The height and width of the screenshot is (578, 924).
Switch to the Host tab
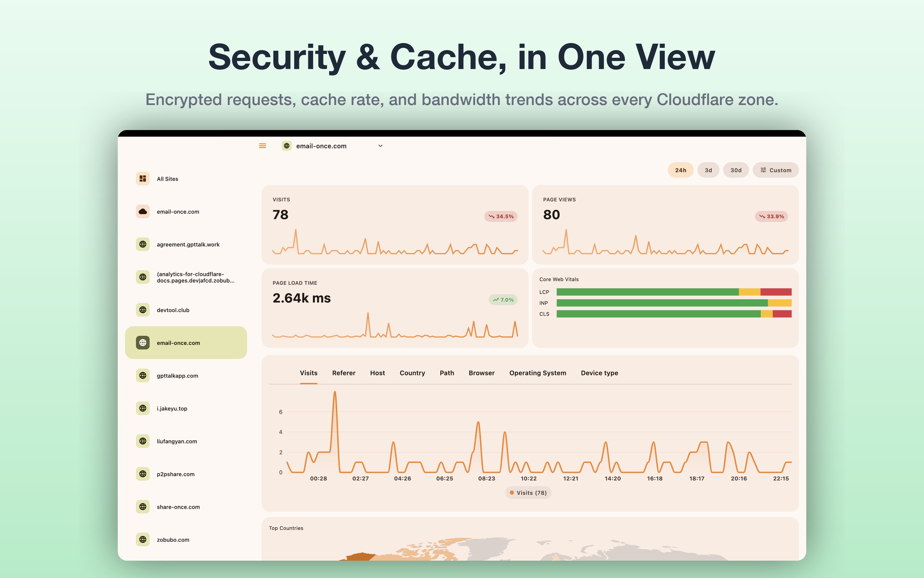coord(377,373)
